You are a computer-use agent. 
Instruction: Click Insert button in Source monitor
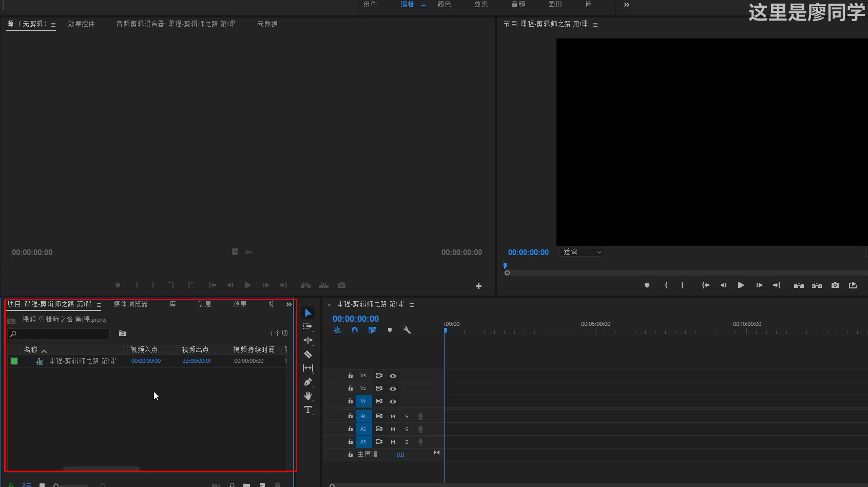305,285
